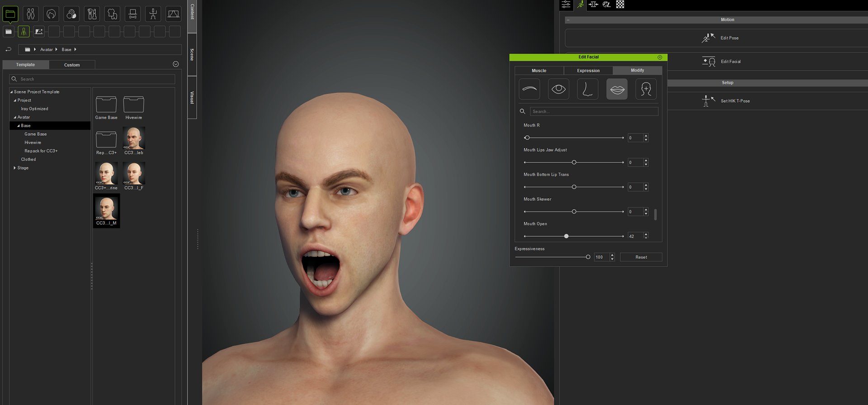The width and height of the screenshot is (868, 405).
Task: Switch to the Expression tab
Action: (588, 71)
